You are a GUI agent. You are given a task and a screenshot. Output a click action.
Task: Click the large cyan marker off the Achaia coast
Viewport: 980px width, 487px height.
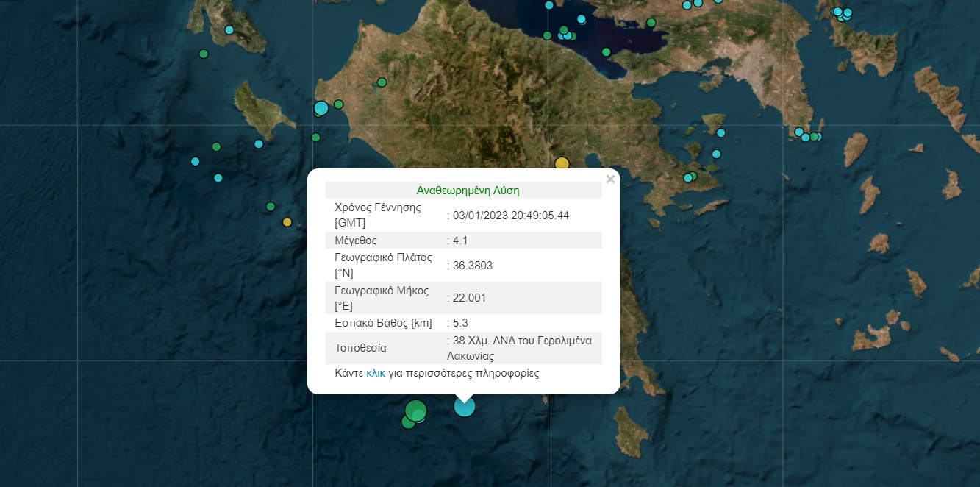pyautogui.click(x=321, y=107)
